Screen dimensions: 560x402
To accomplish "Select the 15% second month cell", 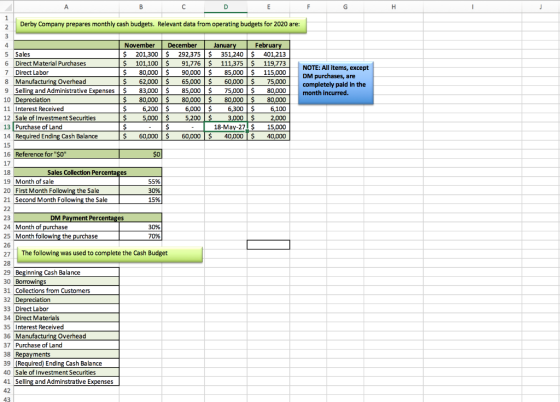I will pos(141,200).
